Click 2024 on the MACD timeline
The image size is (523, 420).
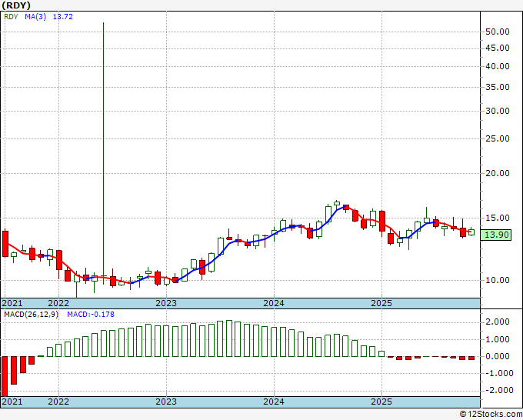tap(274, 402)
